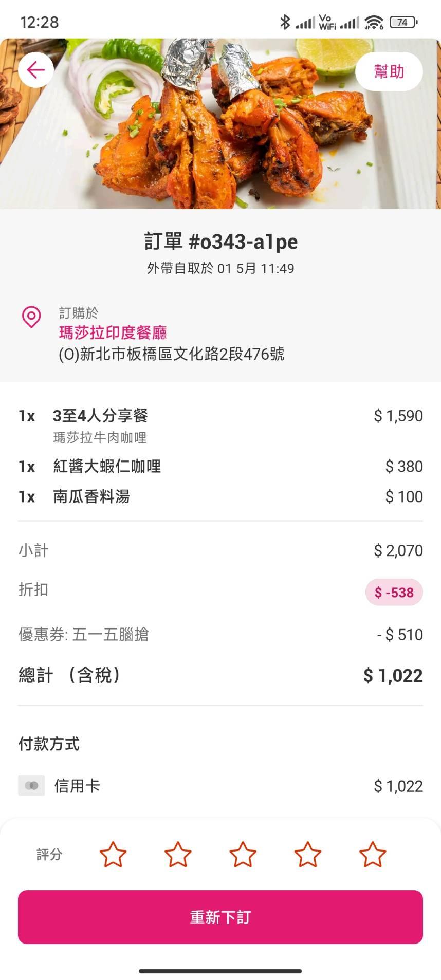
Task: Open the 幫助 help button
Action: point(389,72)
